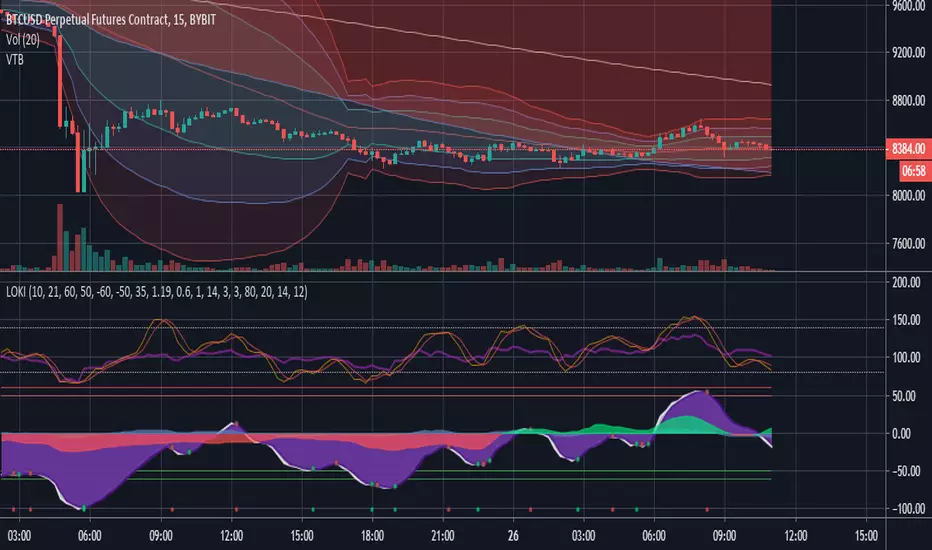Click the 50.00 oscillator axis label
The image size is (932, 550).
click(x=904, y=396)
